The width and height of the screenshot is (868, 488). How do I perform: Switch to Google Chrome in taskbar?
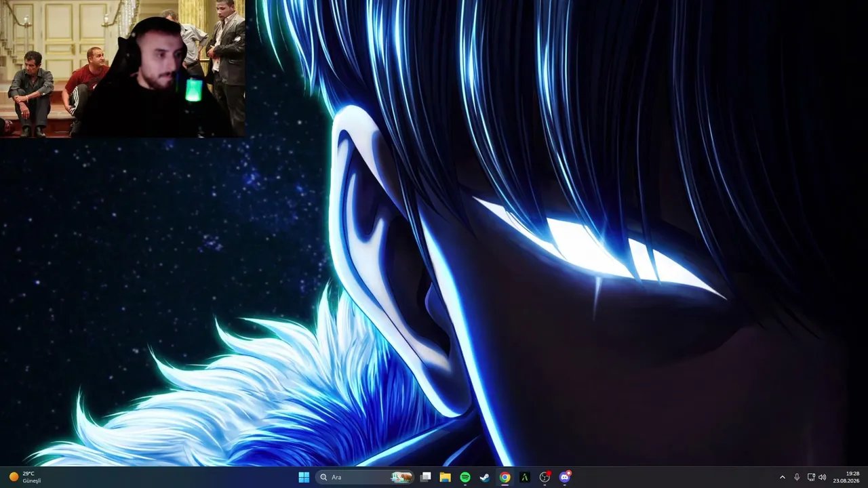point(505,477)
